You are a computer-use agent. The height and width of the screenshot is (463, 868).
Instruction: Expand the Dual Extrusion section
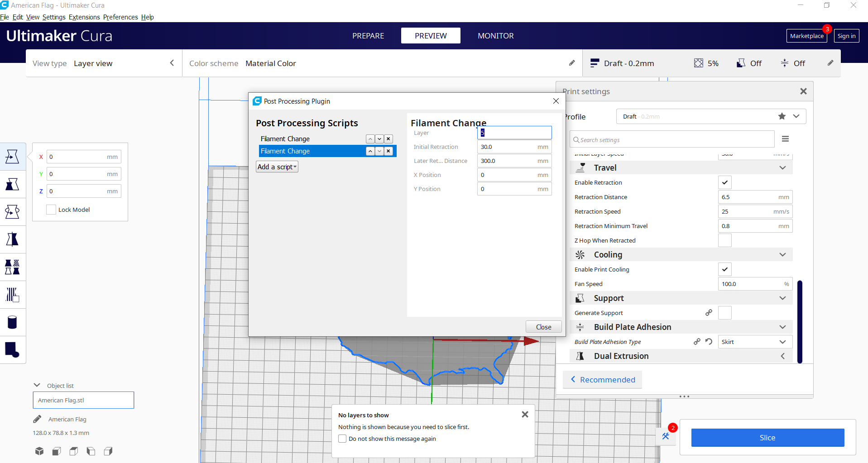pos(782,356)
